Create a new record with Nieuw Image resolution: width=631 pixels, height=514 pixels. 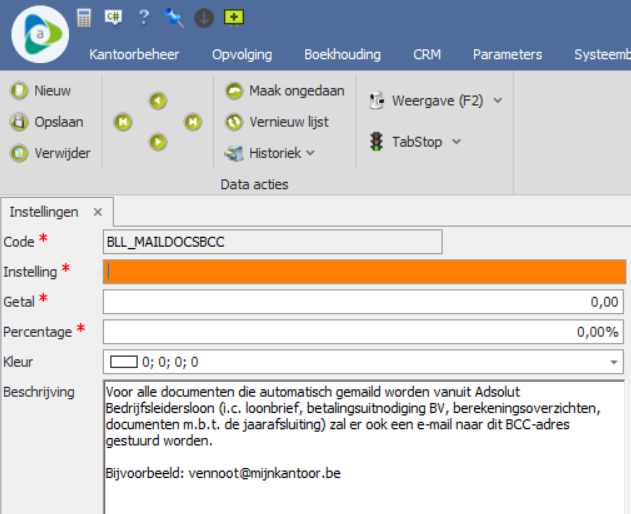[41, 91]
